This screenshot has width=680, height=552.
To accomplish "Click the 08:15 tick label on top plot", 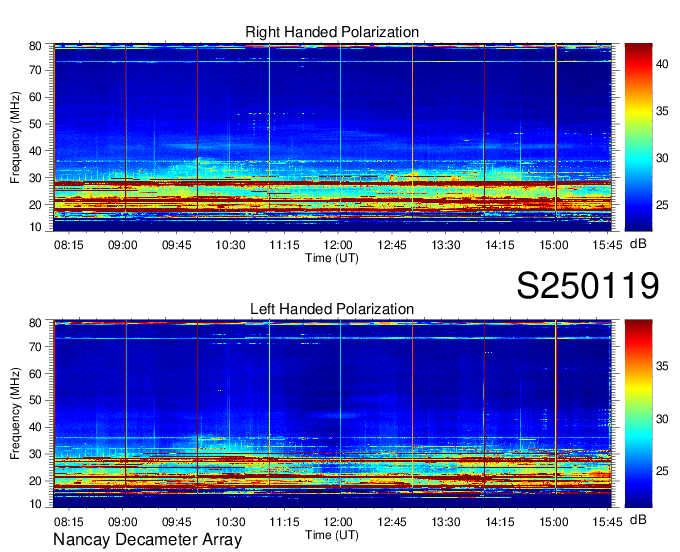I will [x=69, y=245].
